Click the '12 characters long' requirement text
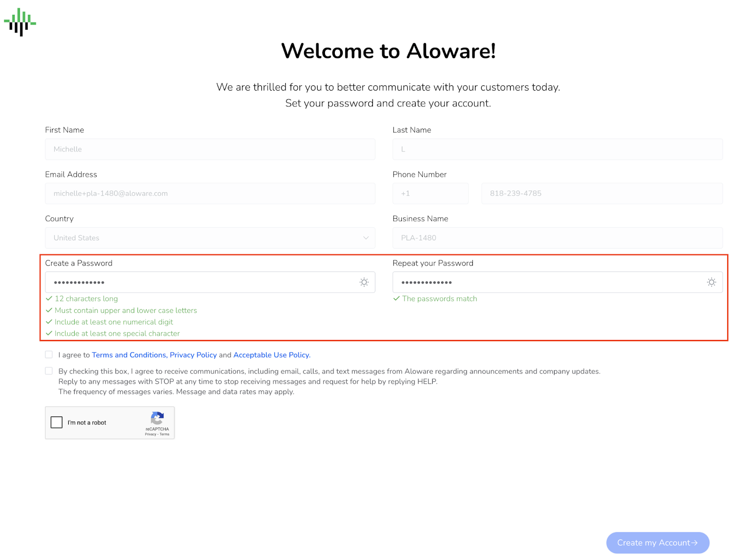Viewport: 743px width, 560px height. [x=86, y=299]
